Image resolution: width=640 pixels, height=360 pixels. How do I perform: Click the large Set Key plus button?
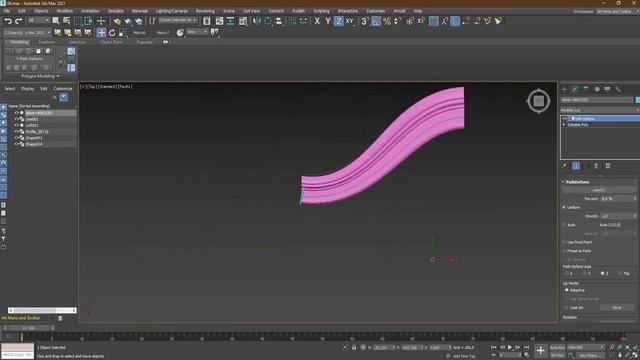pos(540,350)
